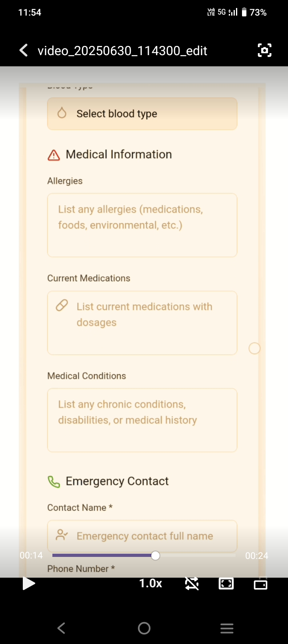Focus the Current Medications text box

(x=142, y=323)
